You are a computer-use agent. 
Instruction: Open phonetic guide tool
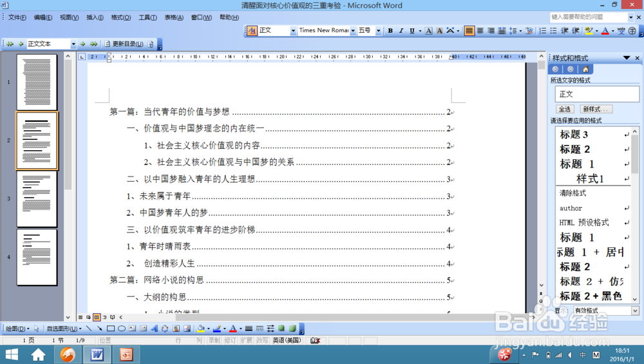[621, 31]
